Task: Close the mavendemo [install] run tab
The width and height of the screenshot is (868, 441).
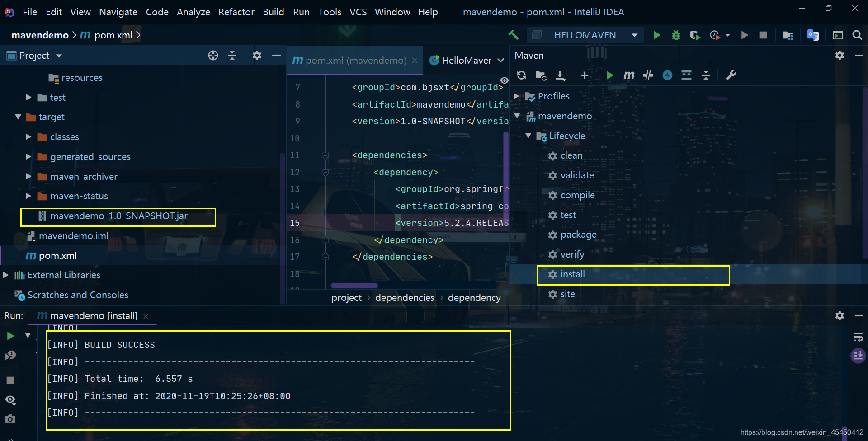Action: click(x=146, y=316)
